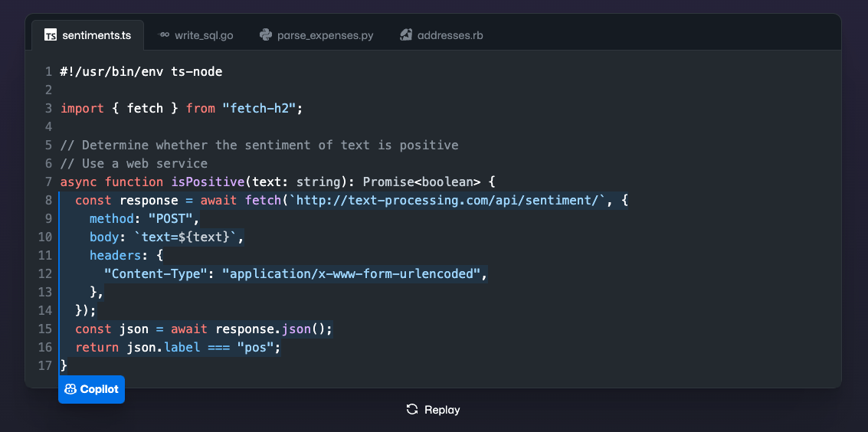Click the application/x-www-form-urlencoded string
The height and width of the screenshot is (432, 868).
coord(351,273)
